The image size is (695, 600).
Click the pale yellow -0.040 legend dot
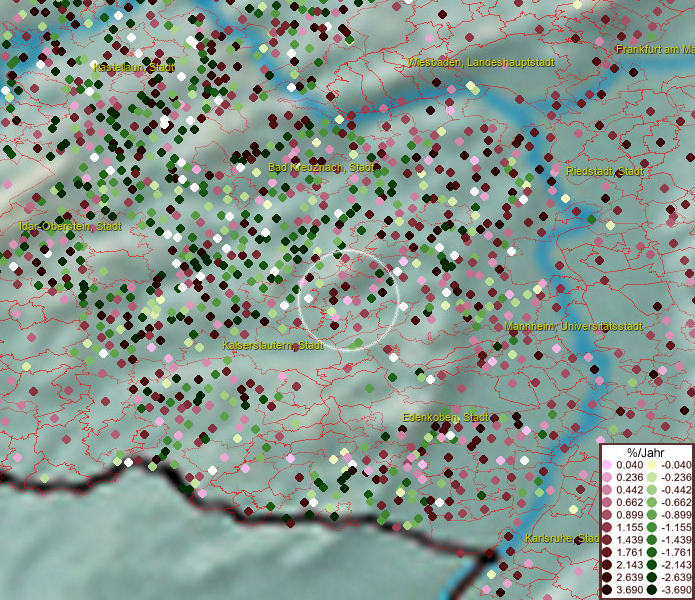(x=652, y=465)
